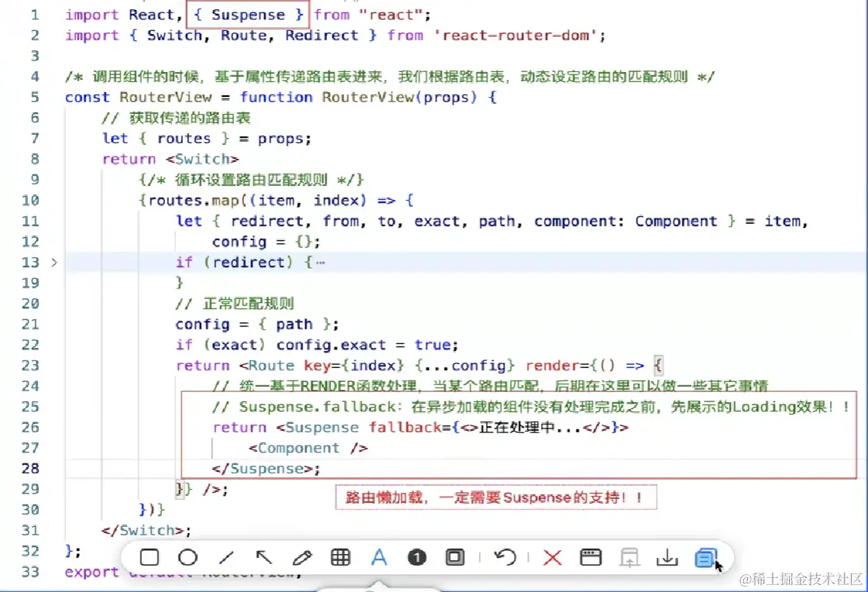Select the numbered step marker tool
This screenshot has width=868, height=592.
pyautogui.click(x=417, y=557)
